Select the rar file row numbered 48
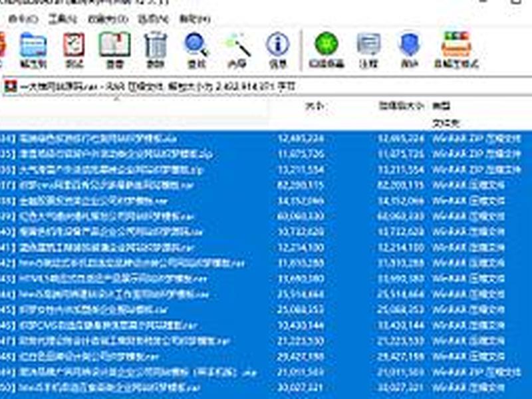 (266, 356)
